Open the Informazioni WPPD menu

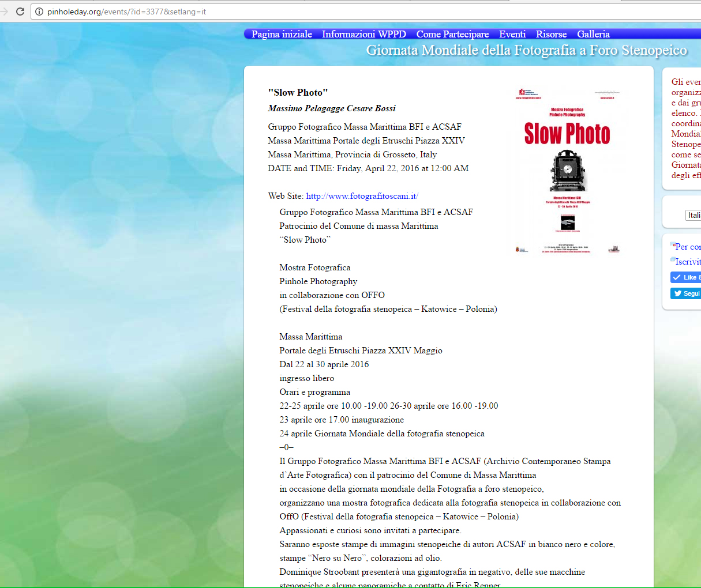364,34
